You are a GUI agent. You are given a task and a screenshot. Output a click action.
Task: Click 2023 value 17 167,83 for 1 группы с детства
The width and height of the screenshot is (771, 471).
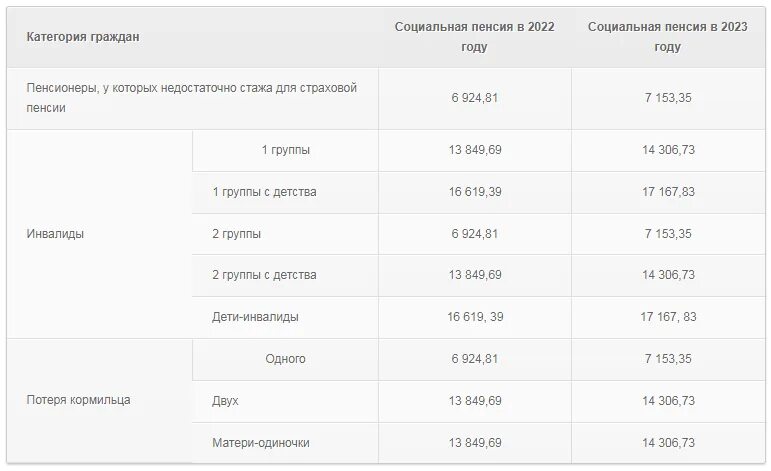click(667, 192)
